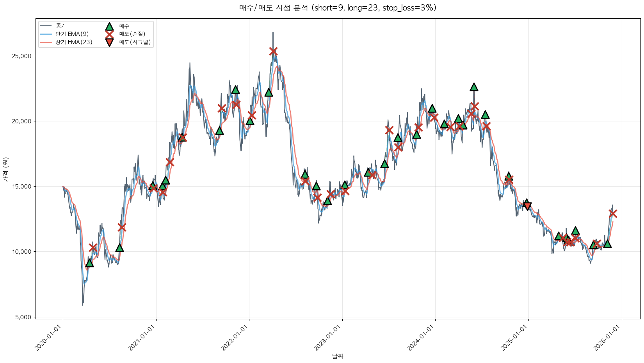Click the 단기 EMA(9) legend text label

point(72,34)
